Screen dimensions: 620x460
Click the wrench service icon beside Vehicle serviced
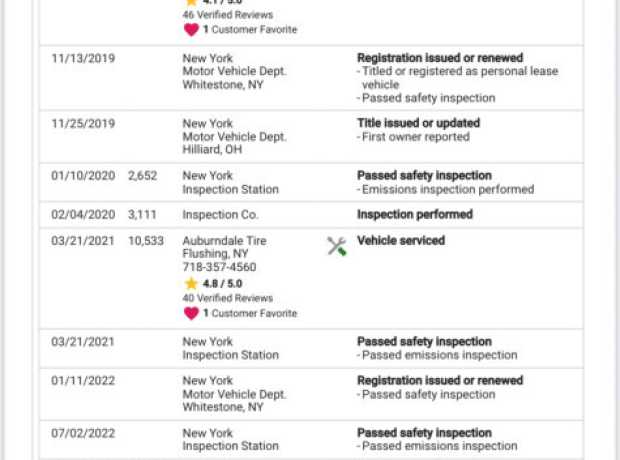point(337,246)
